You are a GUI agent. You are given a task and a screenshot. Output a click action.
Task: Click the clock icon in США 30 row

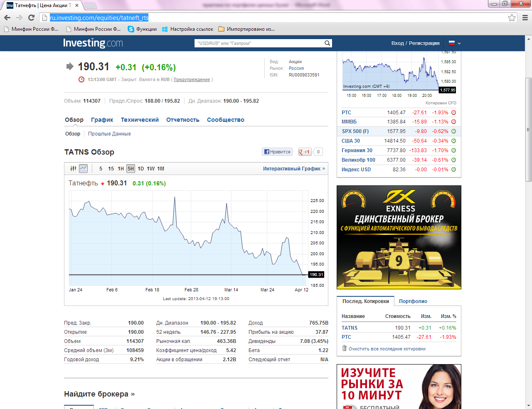pyautogui.click(x=454, y=141)
